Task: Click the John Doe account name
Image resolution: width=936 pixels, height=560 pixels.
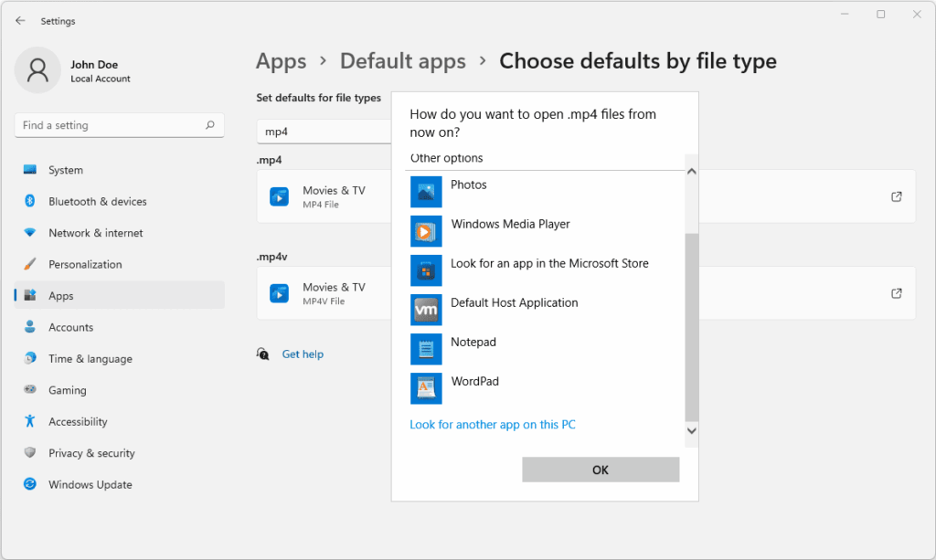Action: [94, 65]
